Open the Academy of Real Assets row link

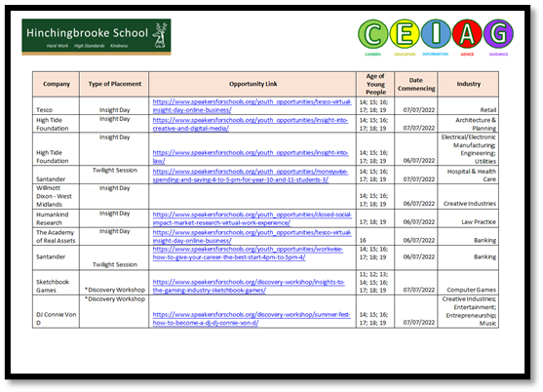[252, 237]
